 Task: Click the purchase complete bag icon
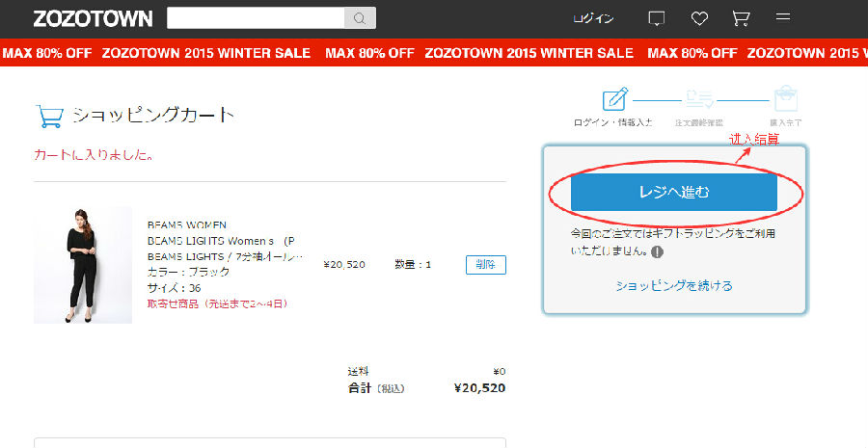click(786, 98)
